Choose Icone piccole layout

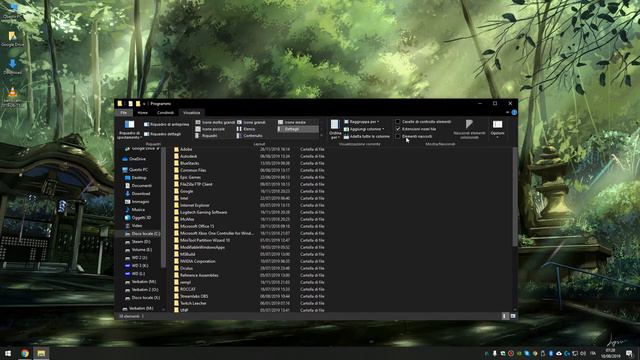(x=210, y=129)
